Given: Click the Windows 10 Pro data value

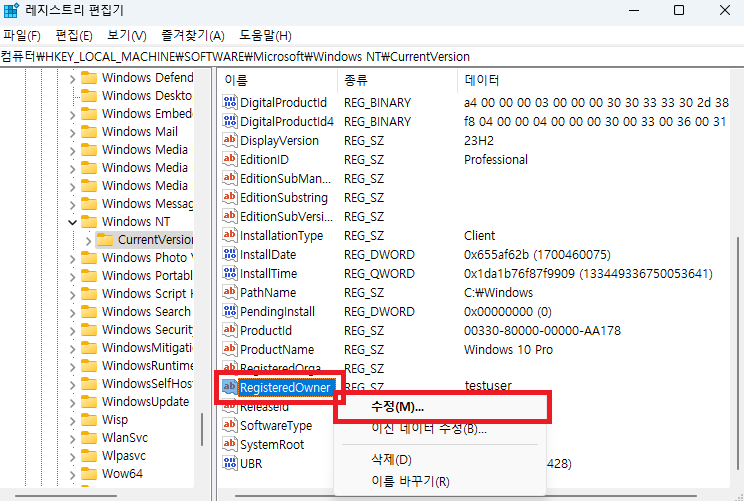Looking at the screenshot, I should click(x=508, y=350).
